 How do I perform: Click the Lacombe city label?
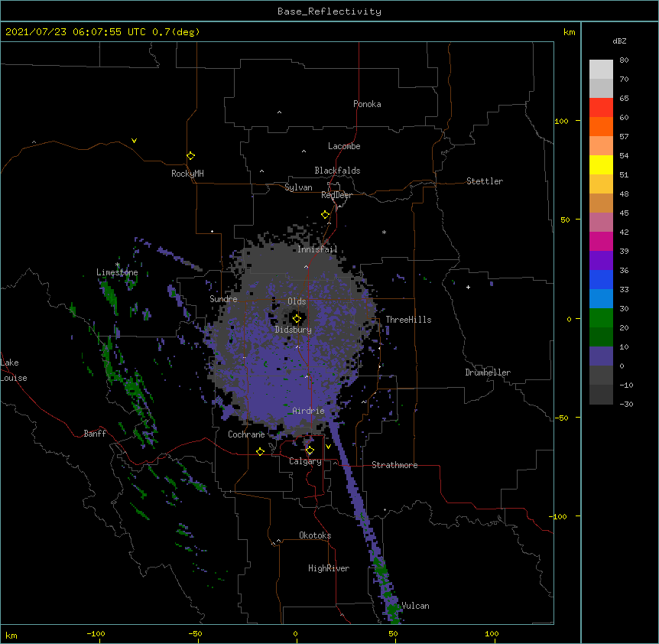(x=344, y=146)
